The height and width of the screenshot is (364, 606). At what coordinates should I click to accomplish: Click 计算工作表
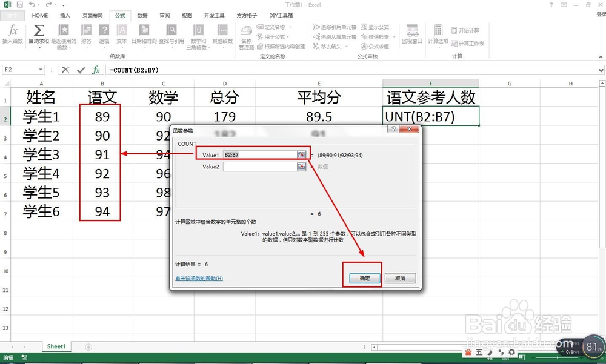(x=468, y=43)
